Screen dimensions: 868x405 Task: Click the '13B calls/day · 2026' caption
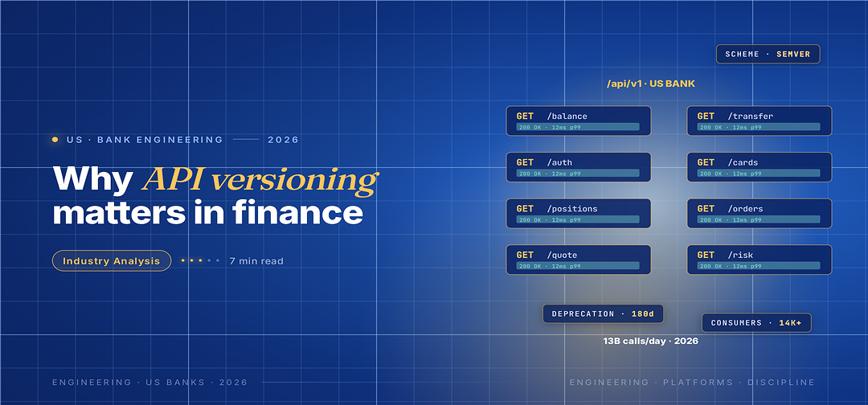[650, 341]
